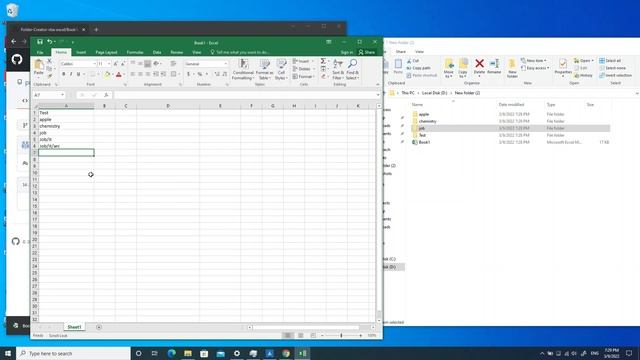The image size is (640, 360).
Task: Open the View tab in File Explorer
Action: (x=419, y=52)
